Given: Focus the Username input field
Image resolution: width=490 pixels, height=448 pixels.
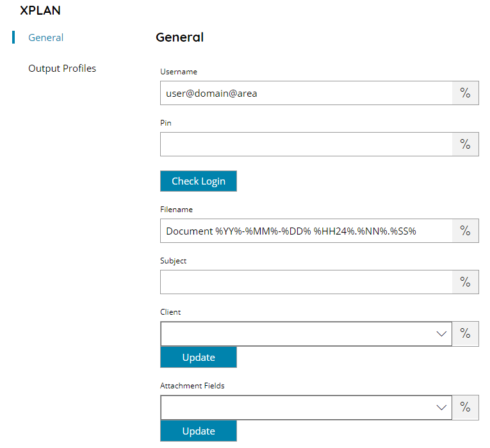Looking at the screenshot, I should pos(306,93).
